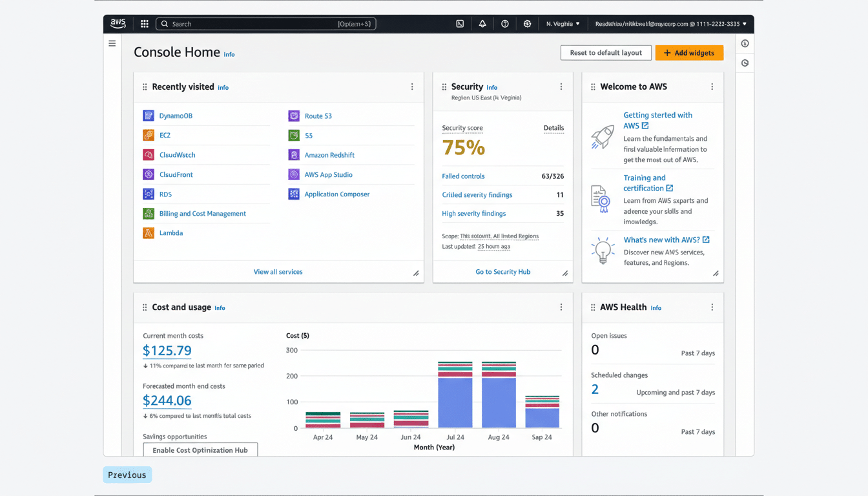
Task: Open the region selector showing N. Virginia
Action: click(x=563, y=23)
